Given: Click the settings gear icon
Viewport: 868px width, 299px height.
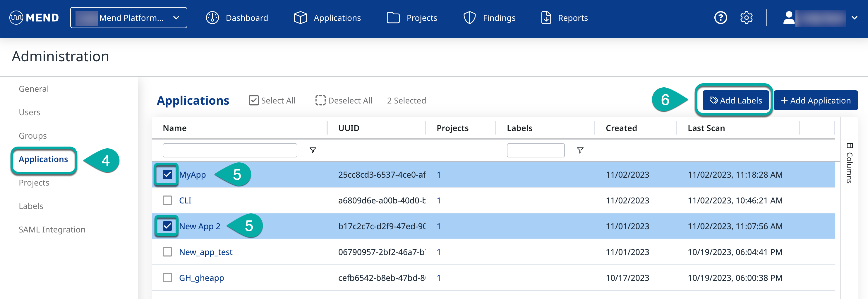Looking at the screenshot, I should coord(746,18).
